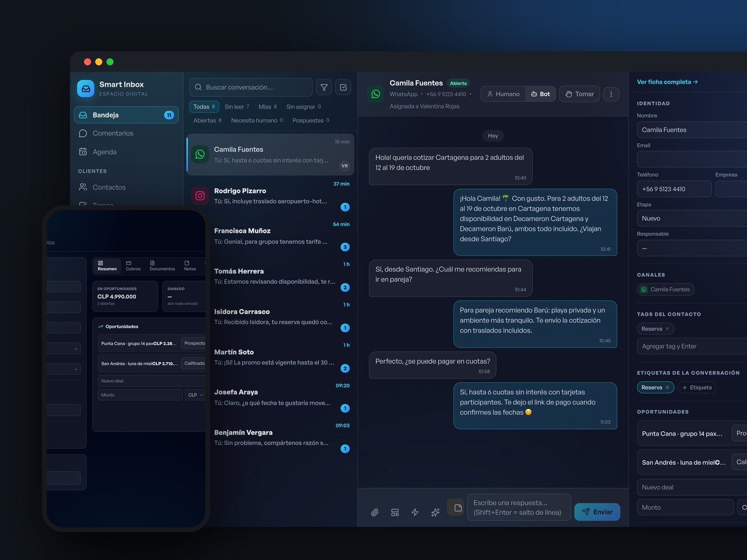This screenshot has height=560, width=747.
Task: Open the Responsable dropdown
Action: 692,248
